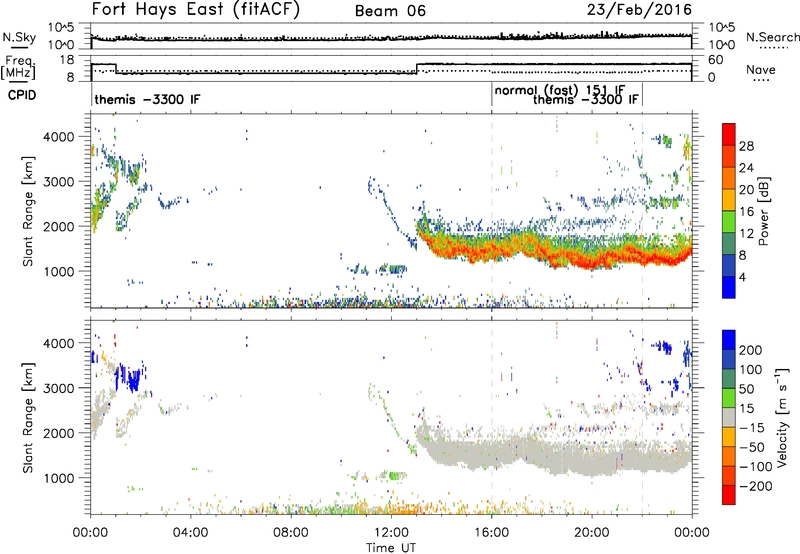This screenshot has height=554, width=800.
Task: Click the "08:00" time tick label
Action: [291, 533]
